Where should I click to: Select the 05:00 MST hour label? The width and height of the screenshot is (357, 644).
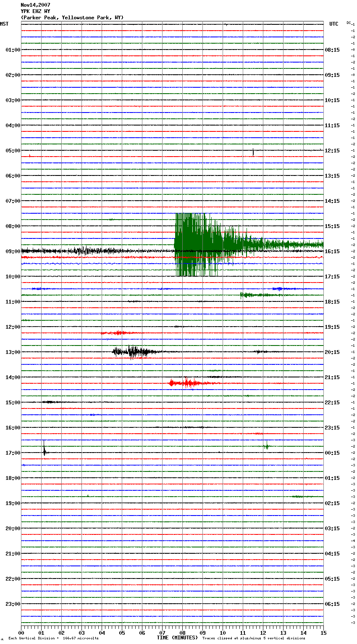tap(13, 151)
